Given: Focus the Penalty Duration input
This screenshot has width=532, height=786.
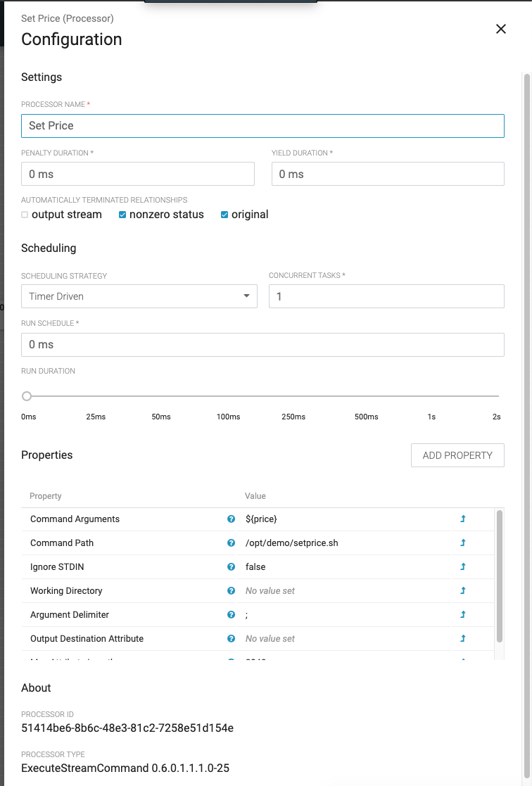Looking at the screenshot, I should [138, 174].
